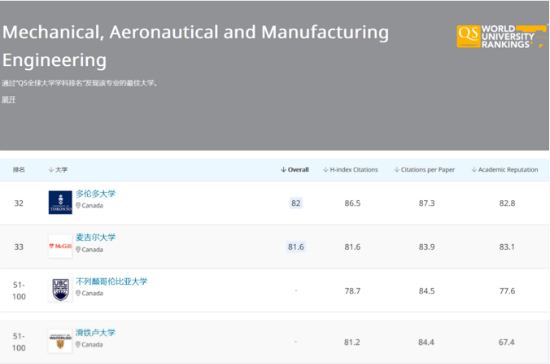Sort by 大学 name column
Screen dimensions: 550x364
[58, 170]
